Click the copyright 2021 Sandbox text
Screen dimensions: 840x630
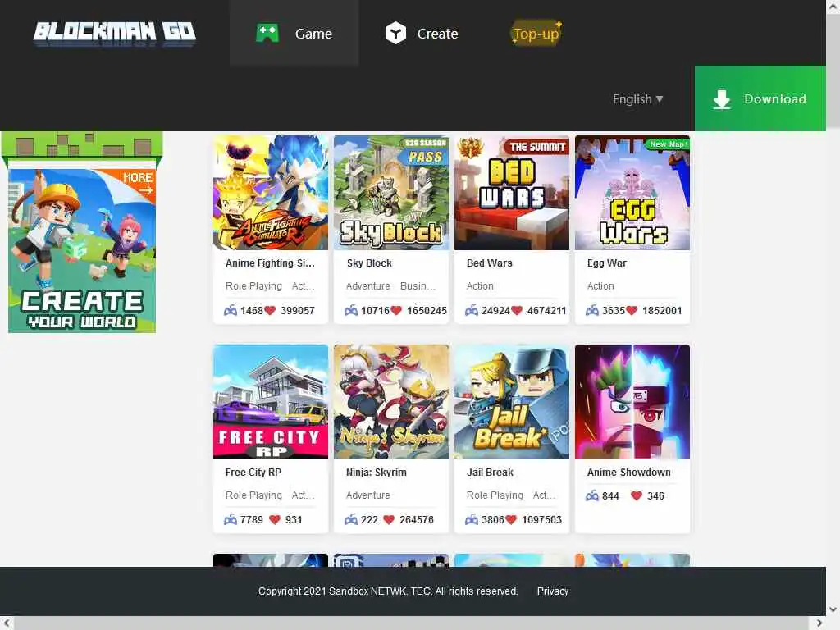[388, 591]
